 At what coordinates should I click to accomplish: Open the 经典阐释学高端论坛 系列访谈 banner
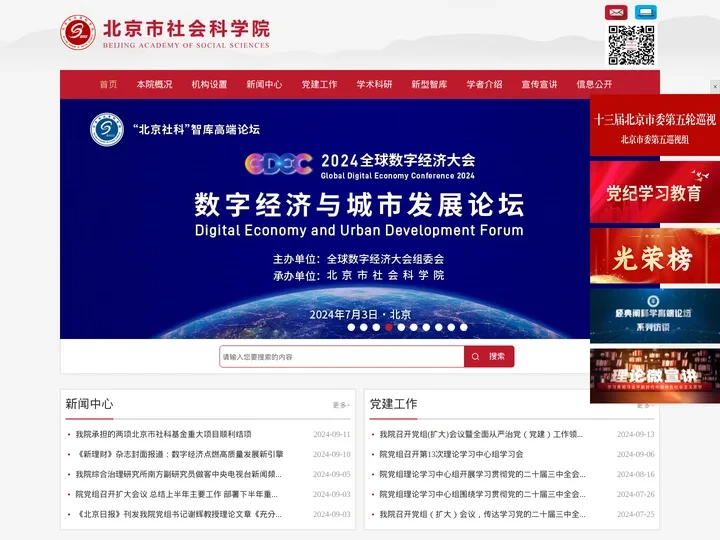655,316
